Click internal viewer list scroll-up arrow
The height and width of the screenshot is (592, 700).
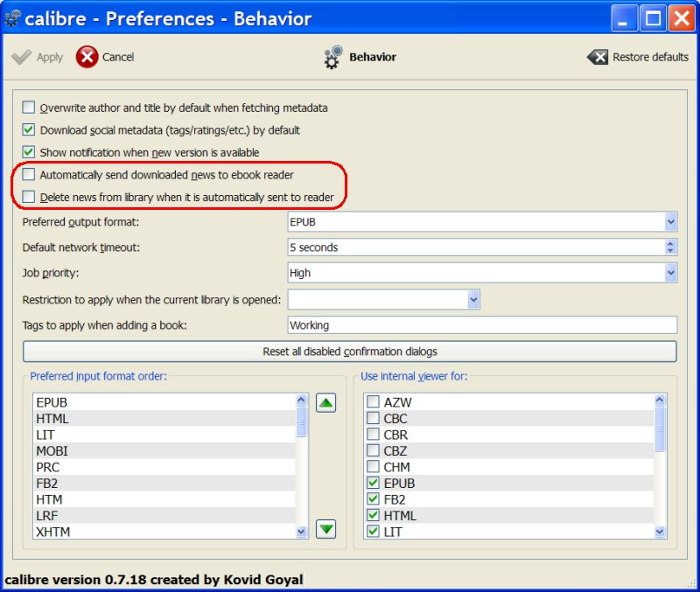coord(660,400)
